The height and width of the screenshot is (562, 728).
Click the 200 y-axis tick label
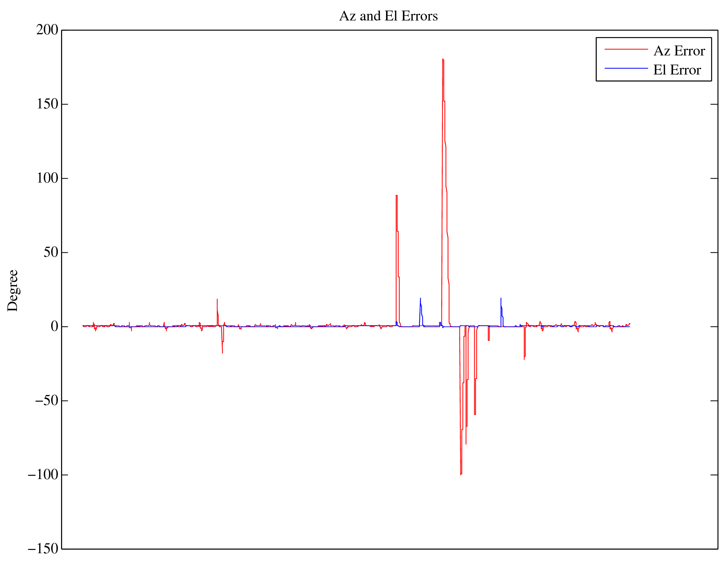coord(47,30)
